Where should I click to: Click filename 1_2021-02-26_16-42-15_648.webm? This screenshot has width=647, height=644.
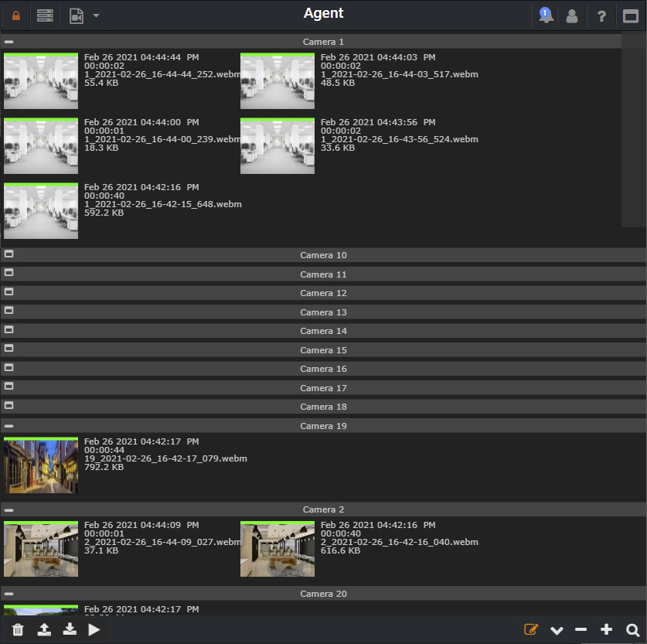coord(163,204)
